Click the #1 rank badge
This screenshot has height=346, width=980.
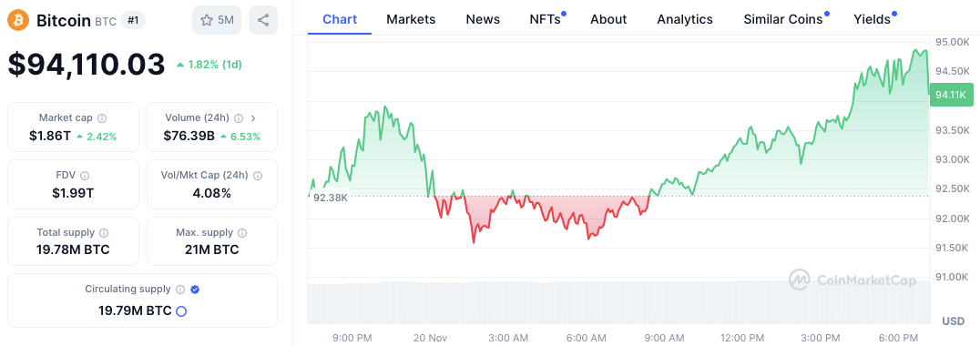coord(132,21)
